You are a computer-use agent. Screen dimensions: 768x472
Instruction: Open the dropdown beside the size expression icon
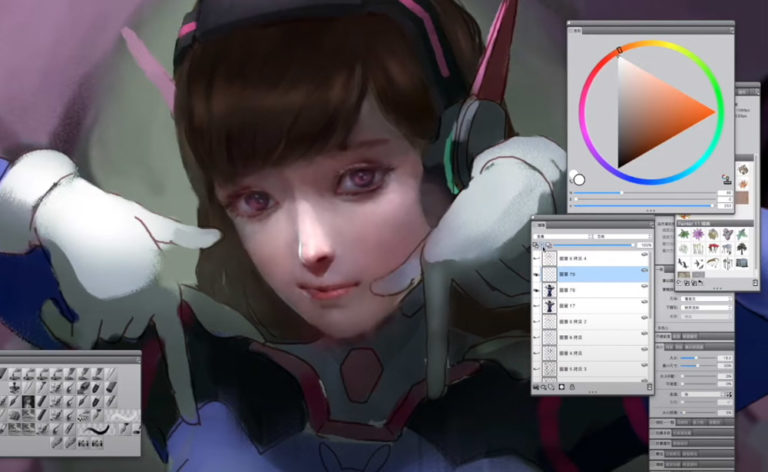click(702, 394)
